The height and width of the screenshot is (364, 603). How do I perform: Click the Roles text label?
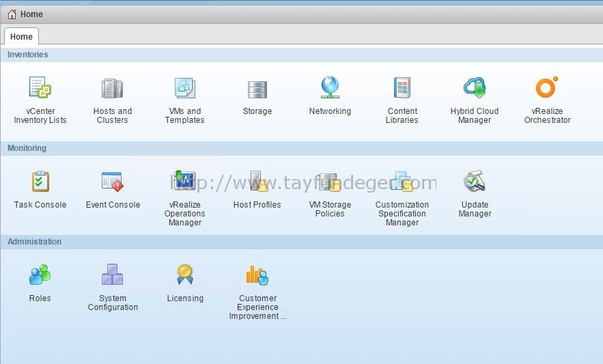pos(40,298)
